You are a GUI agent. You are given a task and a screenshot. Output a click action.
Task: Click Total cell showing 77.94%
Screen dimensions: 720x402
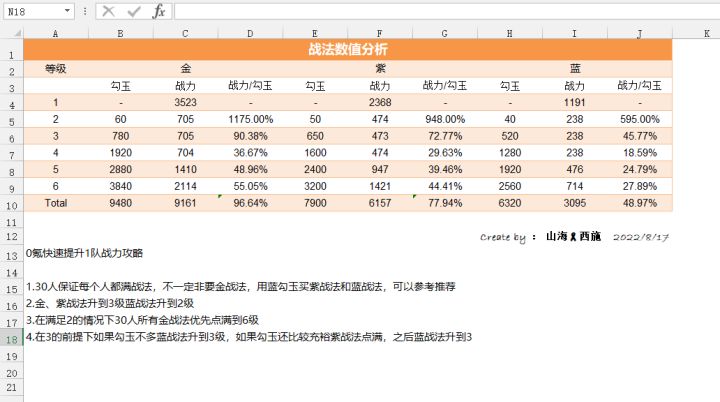(x=444, y=203)
